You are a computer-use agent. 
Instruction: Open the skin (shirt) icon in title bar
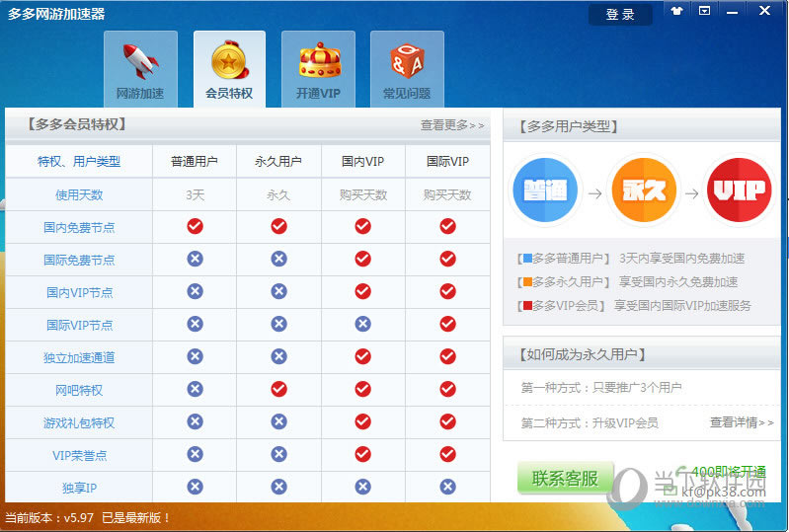[676, 12]
